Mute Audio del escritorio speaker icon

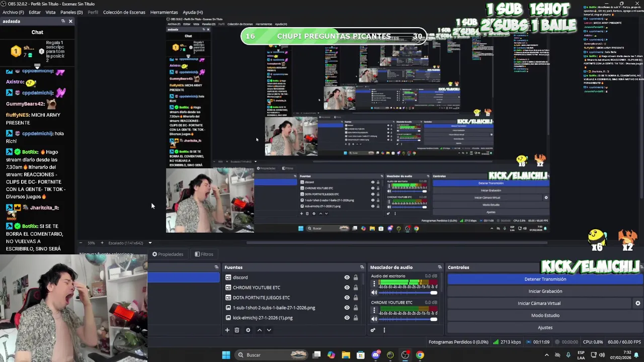pos(374,293)
